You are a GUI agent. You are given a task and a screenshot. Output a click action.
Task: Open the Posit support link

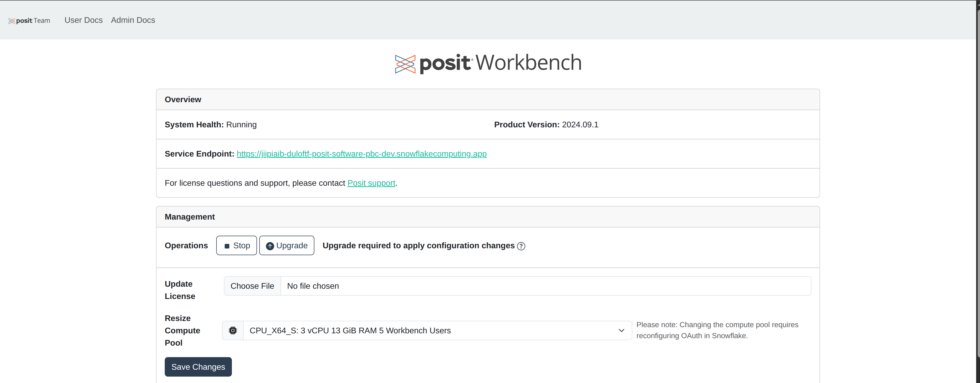click(x=371, y=183)
